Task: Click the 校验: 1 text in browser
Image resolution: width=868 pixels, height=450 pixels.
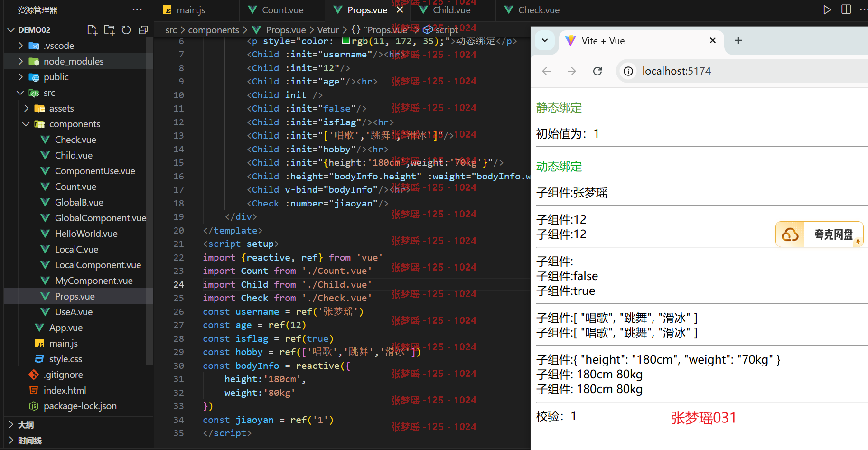Action: (556, 416)
